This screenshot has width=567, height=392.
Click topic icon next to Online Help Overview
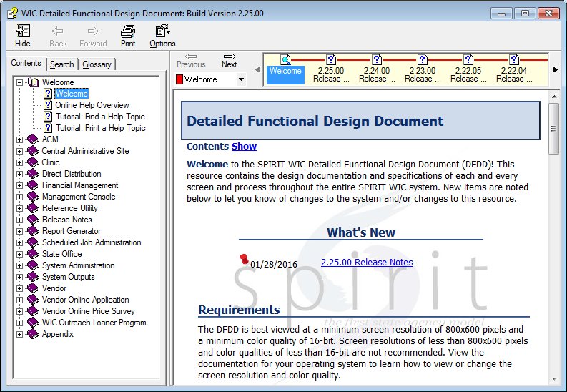click(48, 105)
